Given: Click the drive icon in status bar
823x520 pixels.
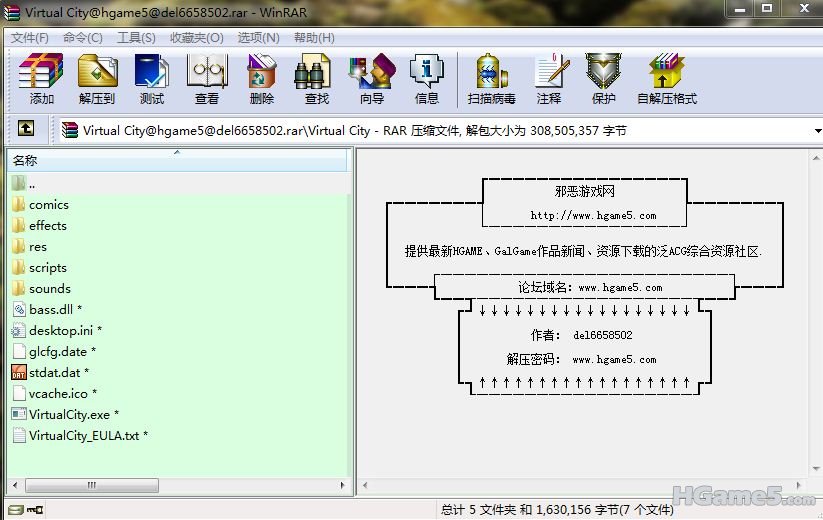Looking at the screenshot, I should [16, 509].
